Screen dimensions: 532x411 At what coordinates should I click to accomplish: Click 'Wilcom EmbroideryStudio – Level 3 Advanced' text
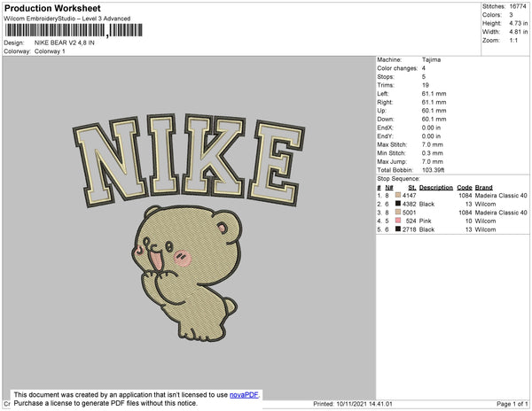67,19
